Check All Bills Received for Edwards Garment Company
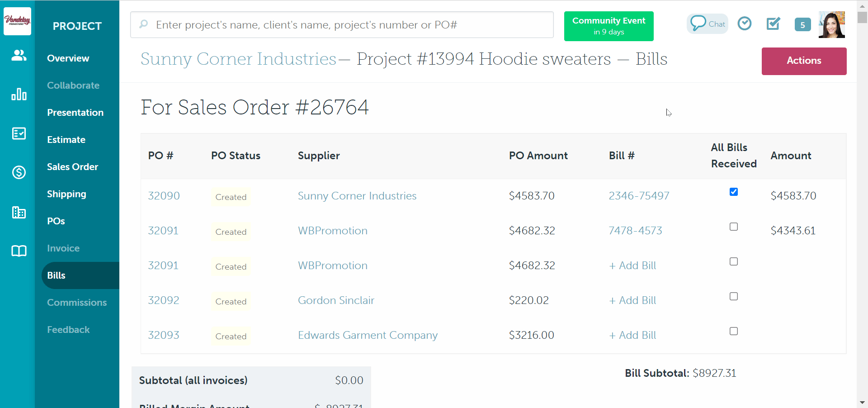The width and height of the screenshot is (868, 408). tap(733, 331)
